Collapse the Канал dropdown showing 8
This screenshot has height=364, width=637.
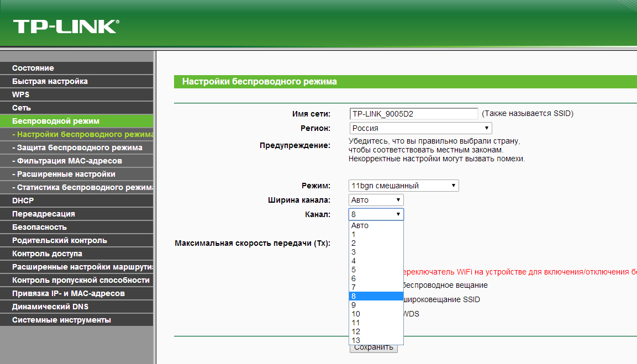tap(376, 214)
